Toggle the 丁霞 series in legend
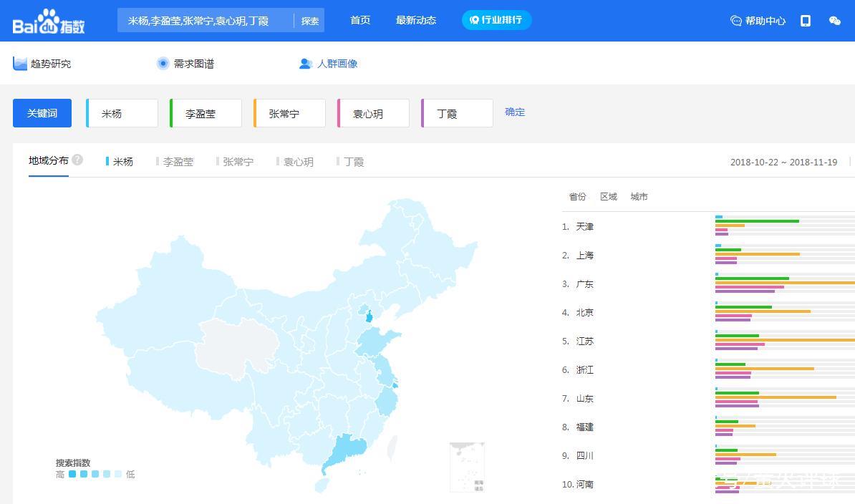The height and width of the screenshot is (504, 855). [x=351, y=162]
